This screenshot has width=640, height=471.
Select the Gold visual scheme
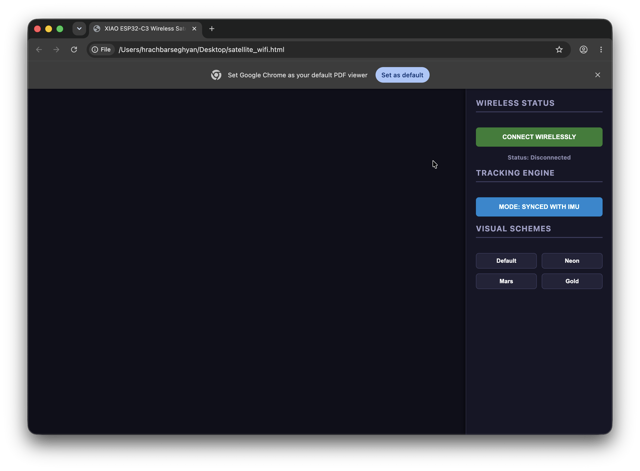click(571, 281)
